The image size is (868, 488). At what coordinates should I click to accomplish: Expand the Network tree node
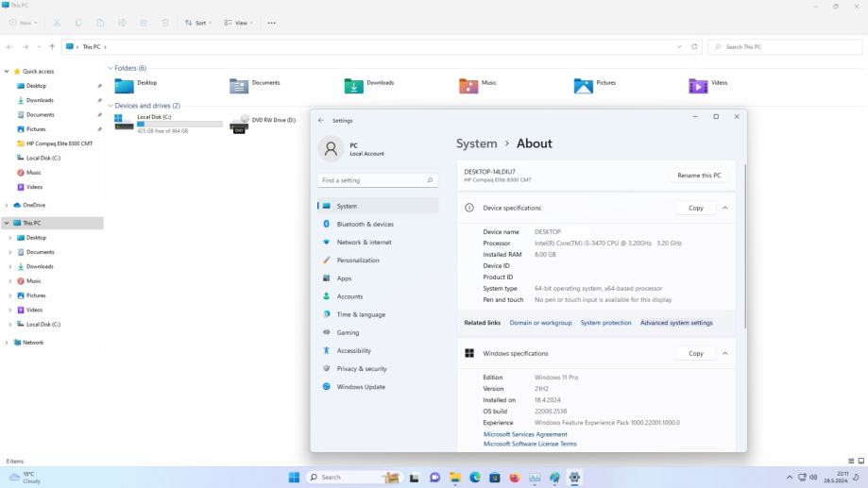[x=7, y=343]
